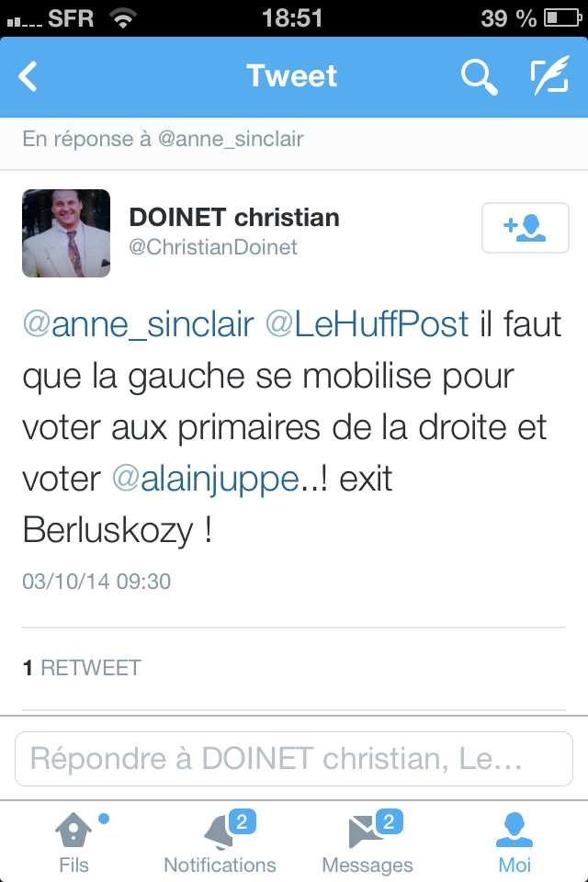Tap the reply field to DOINET christian
The height and width of the screenshot is (882, 588).
294,759
